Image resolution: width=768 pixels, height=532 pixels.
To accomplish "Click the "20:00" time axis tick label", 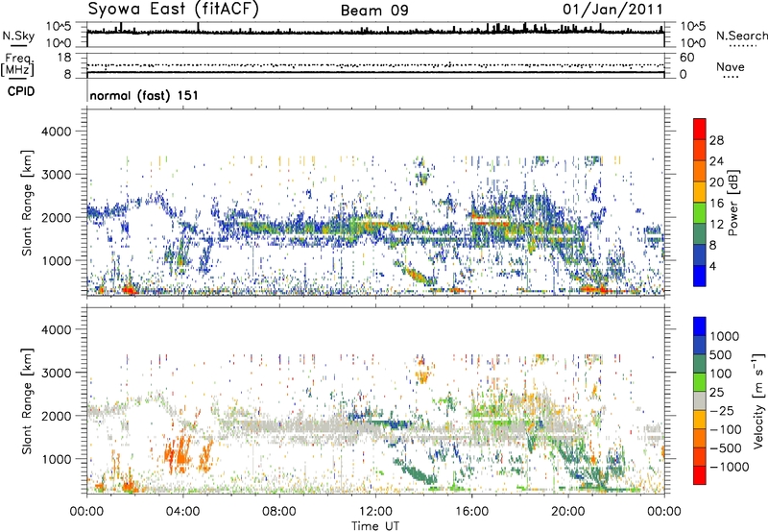I will point(567,512).
